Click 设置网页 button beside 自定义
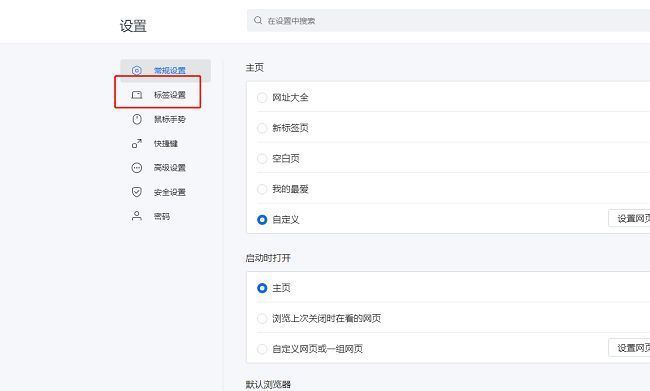650x391 pixels. coord(629,219)
